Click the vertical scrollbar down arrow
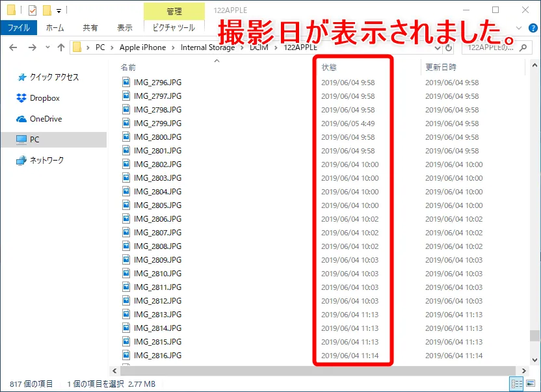Viewport: 541px width, 392px height. point(534,360)
